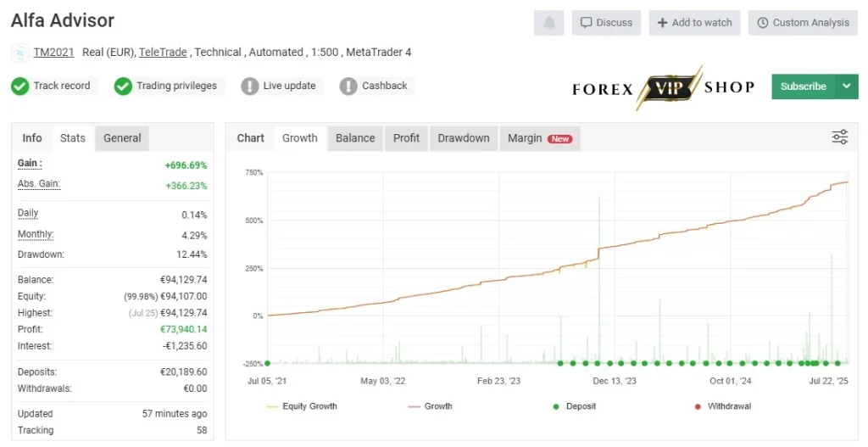
Task: Click the Dec 13, '23 axis label
Action: tap(615, 381)
